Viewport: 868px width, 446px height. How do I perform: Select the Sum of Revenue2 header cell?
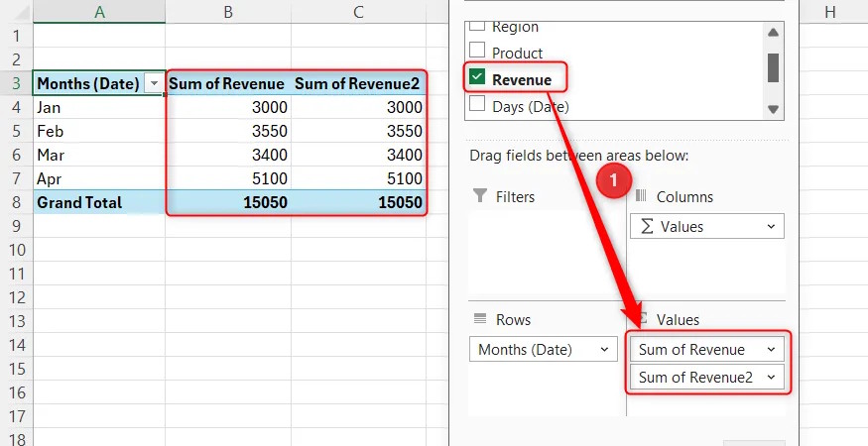coord(358,83)
